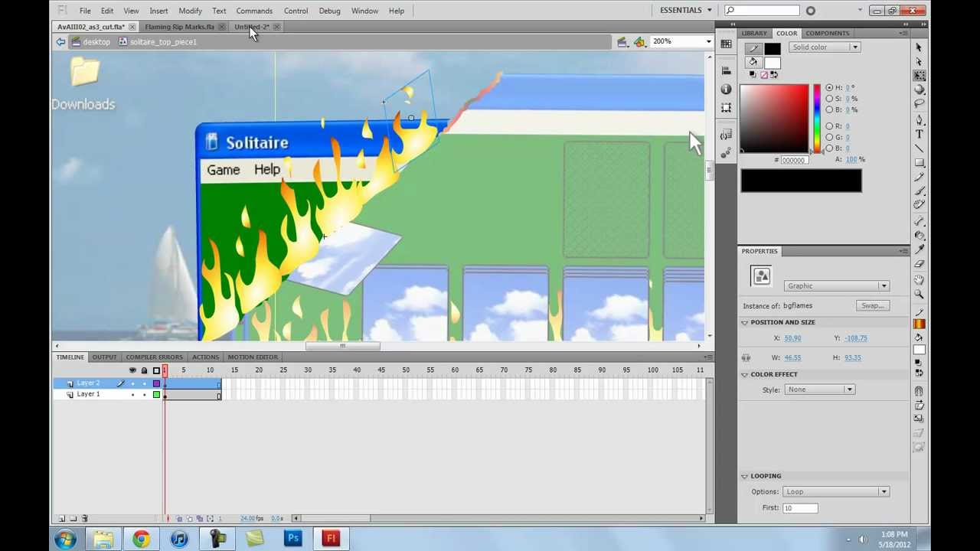Open the Info panel icon

[726, 90]
